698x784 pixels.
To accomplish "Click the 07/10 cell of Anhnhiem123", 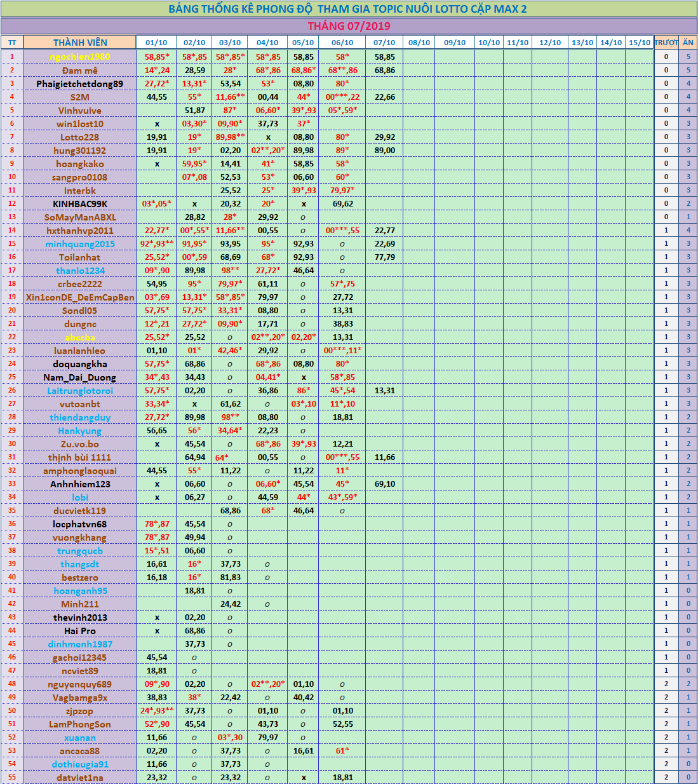I will (x=385, y=483).
